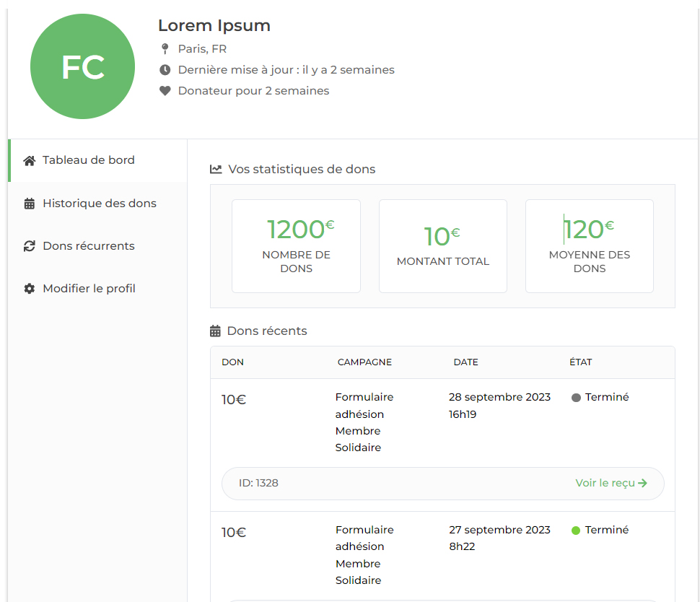This screenshot has height=602, width=700.
Task: Click the map pin icon near Paris, FR
Action: pos(165,48)
